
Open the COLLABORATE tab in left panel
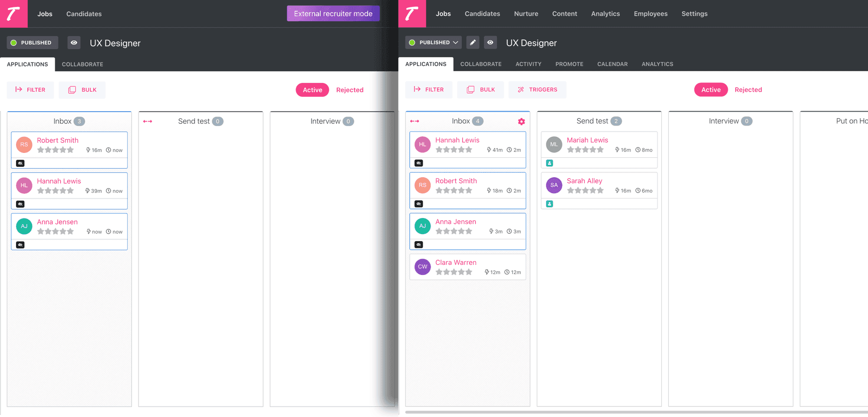tap(82, 64)
